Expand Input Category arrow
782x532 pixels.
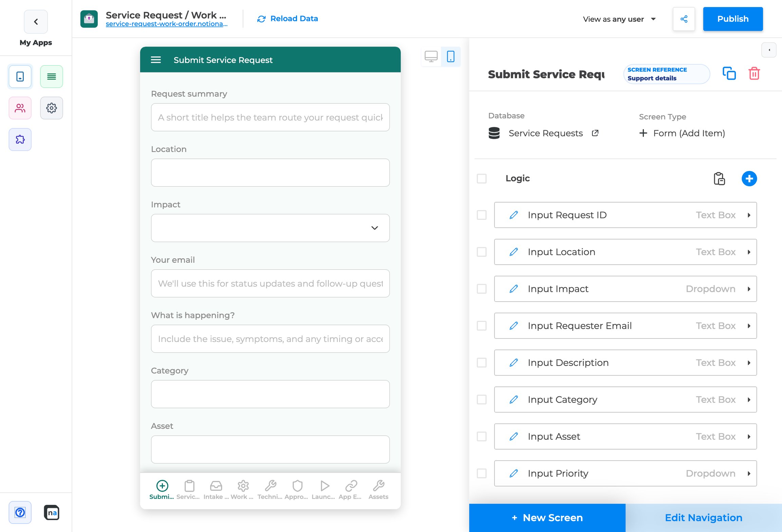pyautogui.click(x=749, y=400)
